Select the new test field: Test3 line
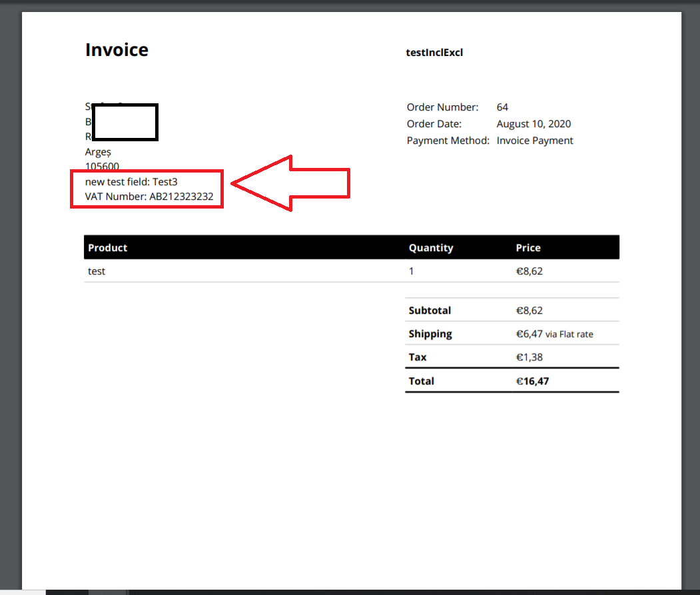This screenshot has height=595, width=700. point(131,181)
